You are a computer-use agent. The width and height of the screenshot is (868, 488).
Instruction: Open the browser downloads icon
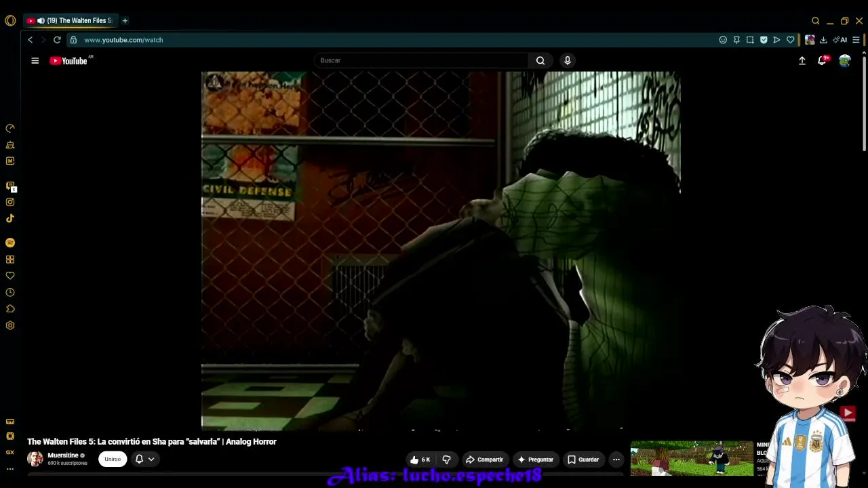pyautogui.click(x=823, y=40)
